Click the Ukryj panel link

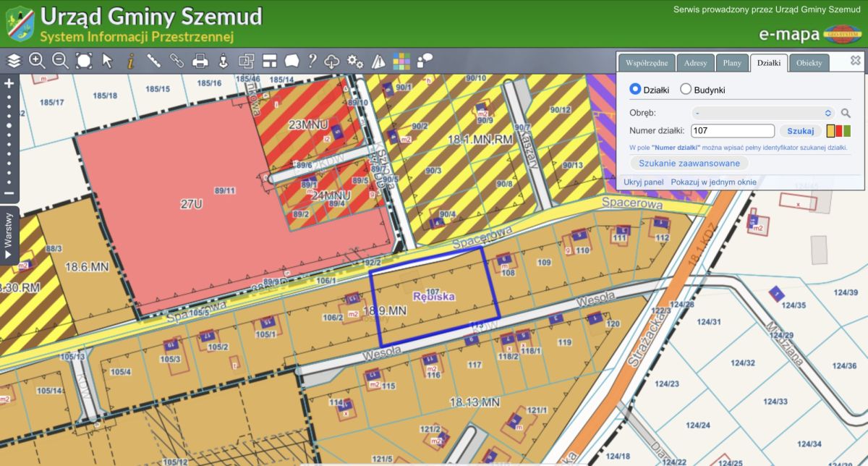(644, 182)
